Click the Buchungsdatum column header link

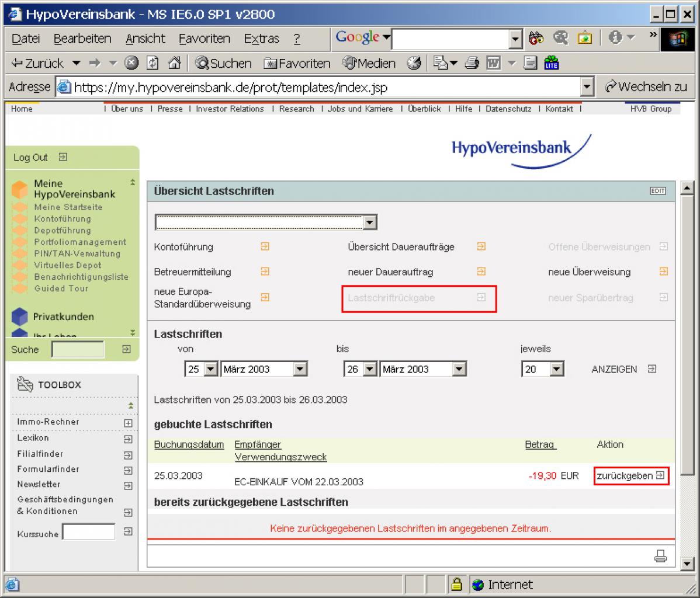point(189,444)
